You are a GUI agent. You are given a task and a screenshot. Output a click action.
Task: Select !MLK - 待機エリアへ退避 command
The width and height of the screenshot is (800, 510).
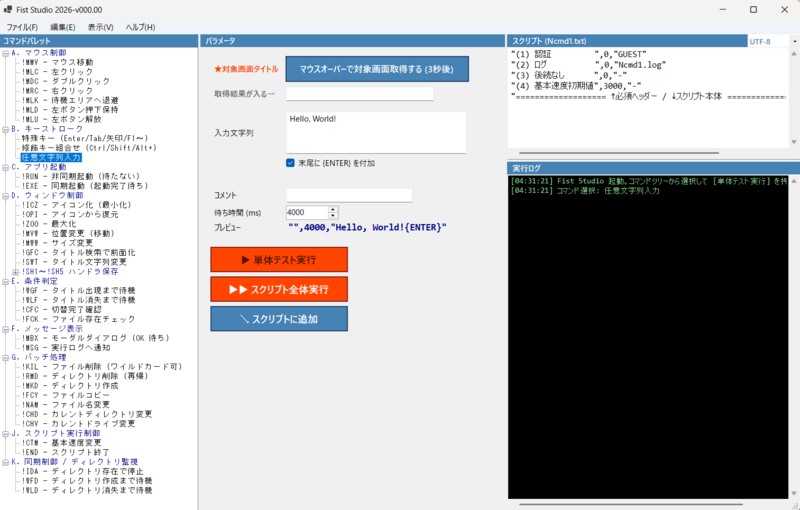tap(70, 100)
